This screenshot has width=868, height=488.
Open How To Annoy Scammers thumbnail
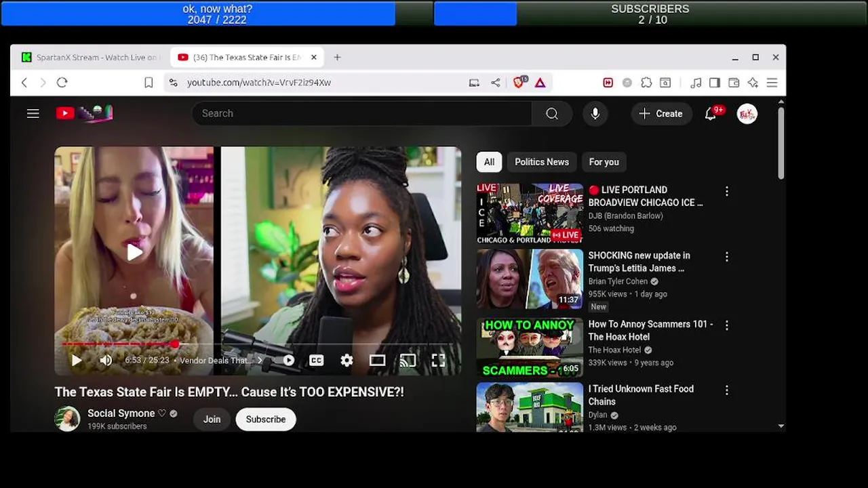coord(530,348)
